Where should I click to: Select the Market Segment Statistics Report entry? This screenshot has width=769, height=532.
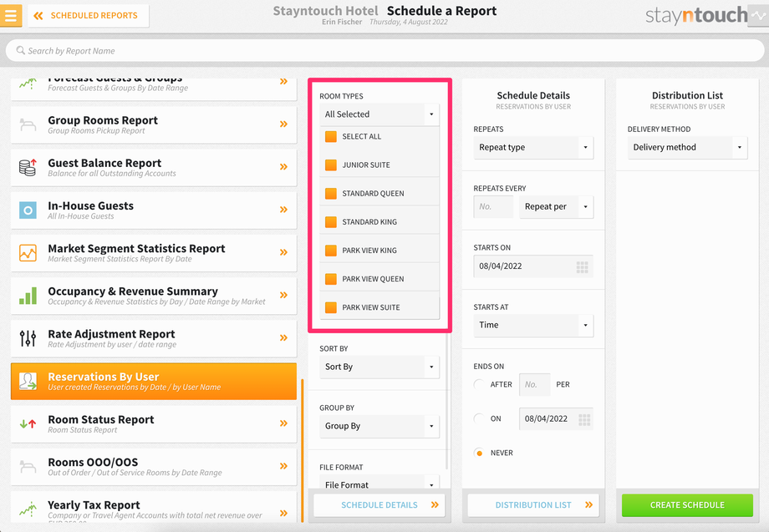[x=154, y=252]
